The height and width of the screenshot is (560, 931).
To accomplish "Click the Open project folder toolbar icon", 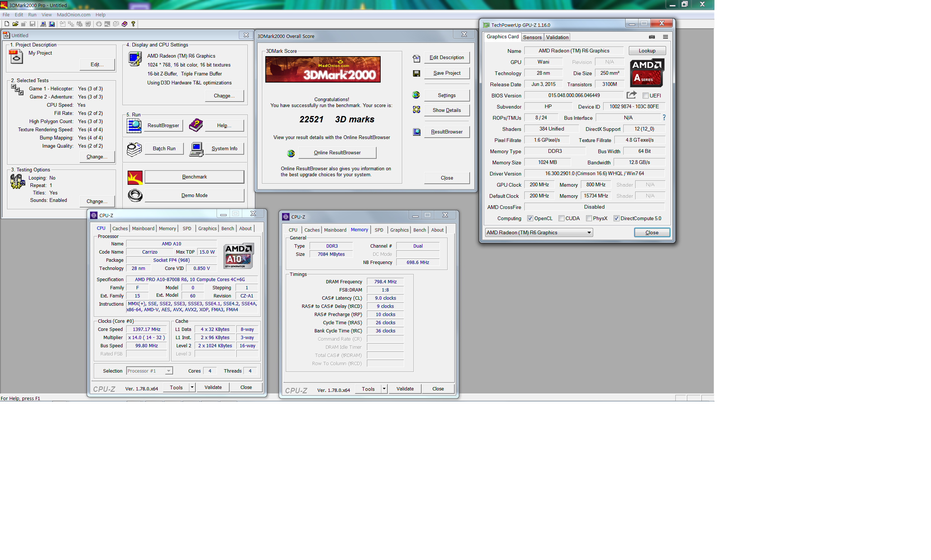I will (x=16, y=24).
